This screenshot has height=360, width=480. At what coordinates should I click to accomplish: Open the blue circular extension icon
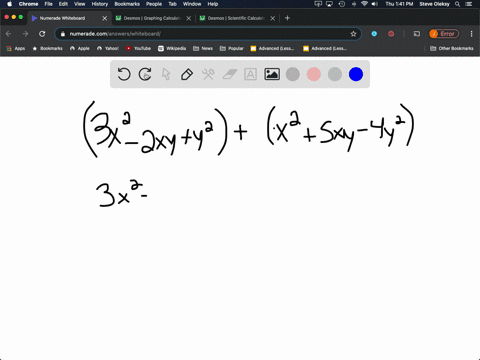click(x=374, y=34)
